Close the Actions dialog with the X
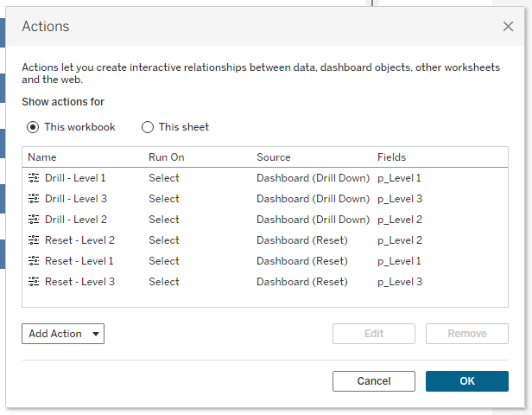532x415 pixels. point(508,26)
